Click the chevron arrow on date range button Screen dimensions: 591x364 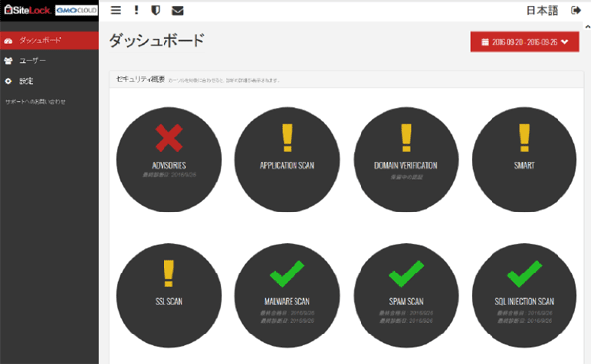tap(564, 42)
